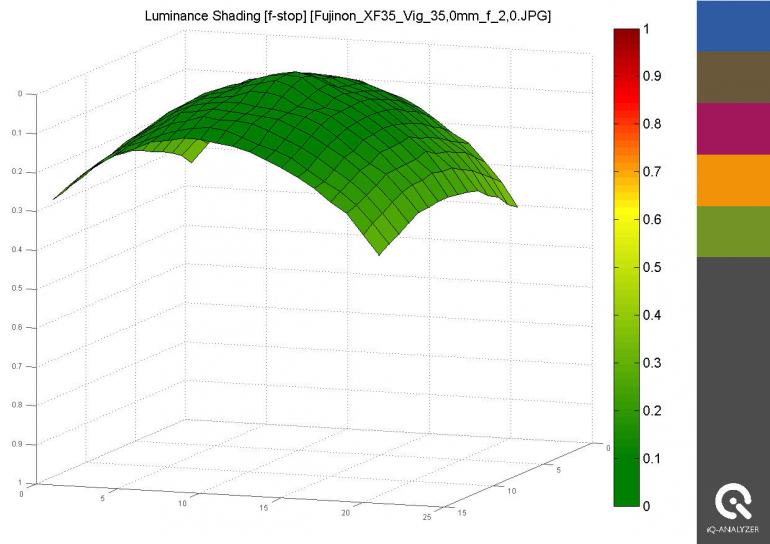Click depth-axis tick label 15

point(462,513)
